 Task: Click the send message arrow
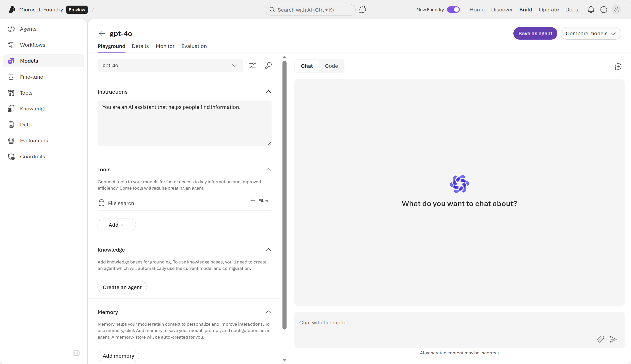[613, 339]
